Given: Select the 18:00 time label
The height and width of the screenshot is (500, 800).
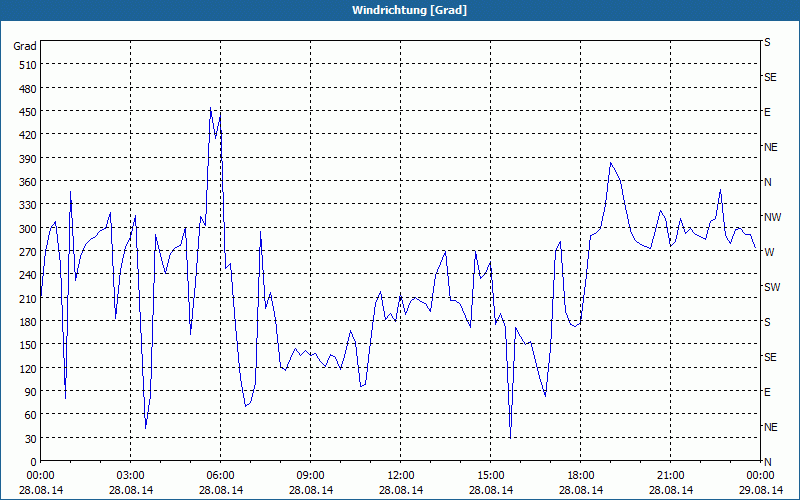Looking at the screenshot, I should [581, 476].
